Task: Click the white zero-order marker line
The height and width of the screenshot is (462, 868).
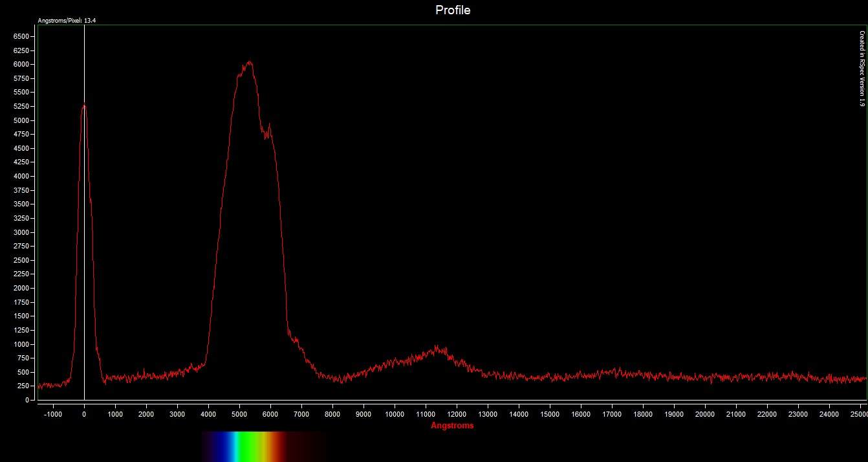Action: pos(84,212)
